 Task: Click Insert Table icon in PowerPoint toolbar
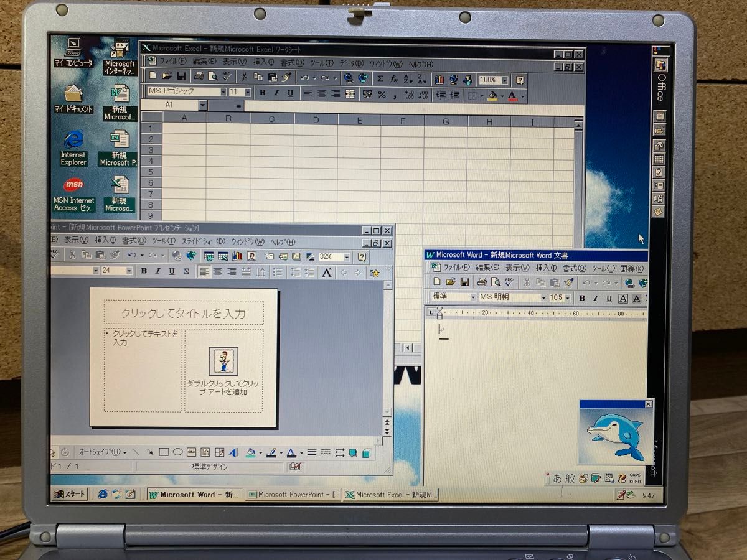pos(209,256)
